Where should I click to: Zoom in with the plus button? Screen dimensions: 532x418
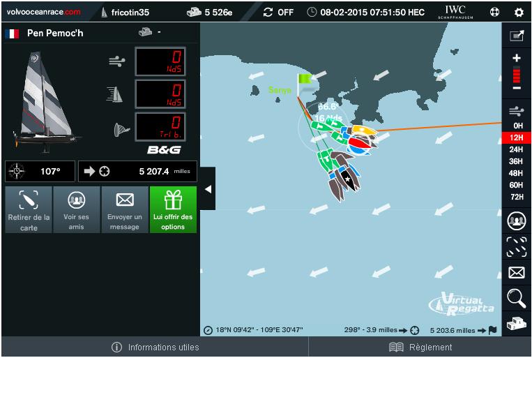[517, 58]
